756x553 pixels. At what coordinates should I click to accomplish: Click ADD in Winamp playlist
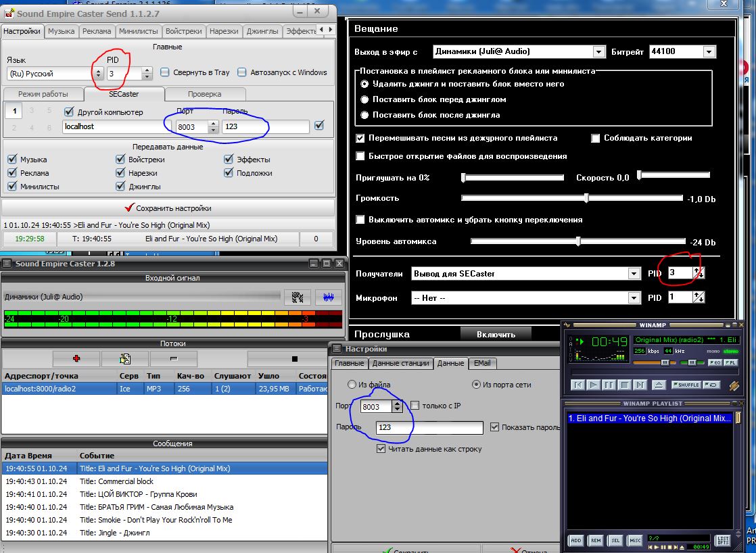tap(576, 540)
